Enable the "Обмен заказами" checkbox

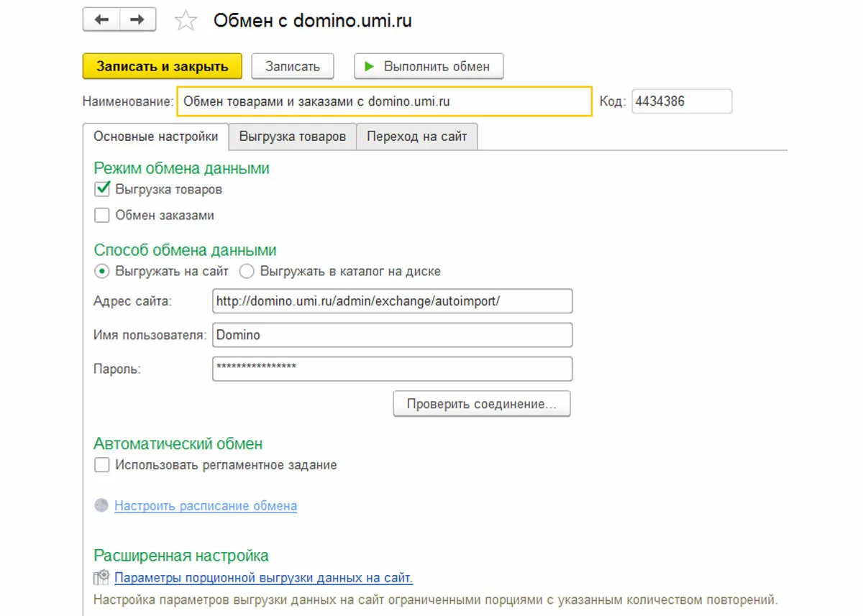point(102,215)
